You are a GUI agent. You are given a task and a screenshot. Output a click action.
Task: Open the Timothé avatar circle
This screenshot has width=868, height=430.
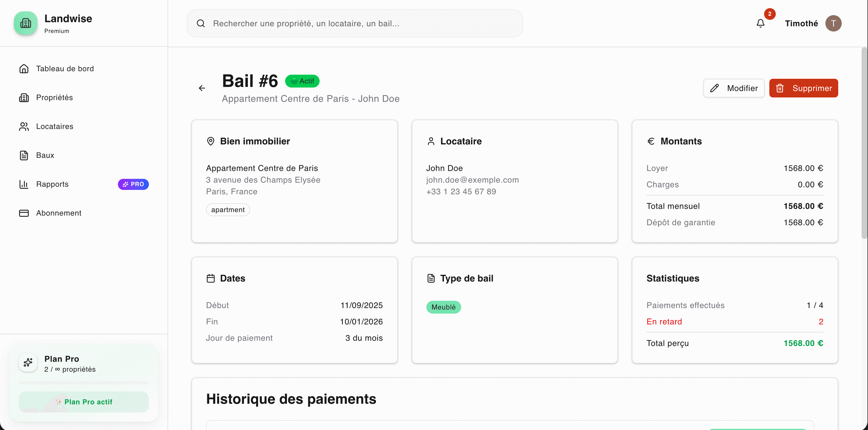click(x=834, y=23)
